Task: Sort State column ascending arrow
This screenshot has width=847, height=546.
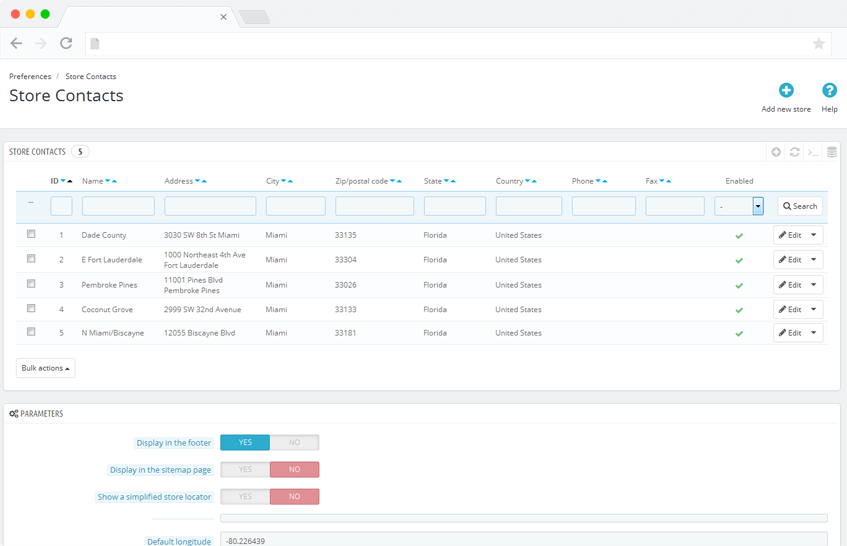Action: point(453,181)
